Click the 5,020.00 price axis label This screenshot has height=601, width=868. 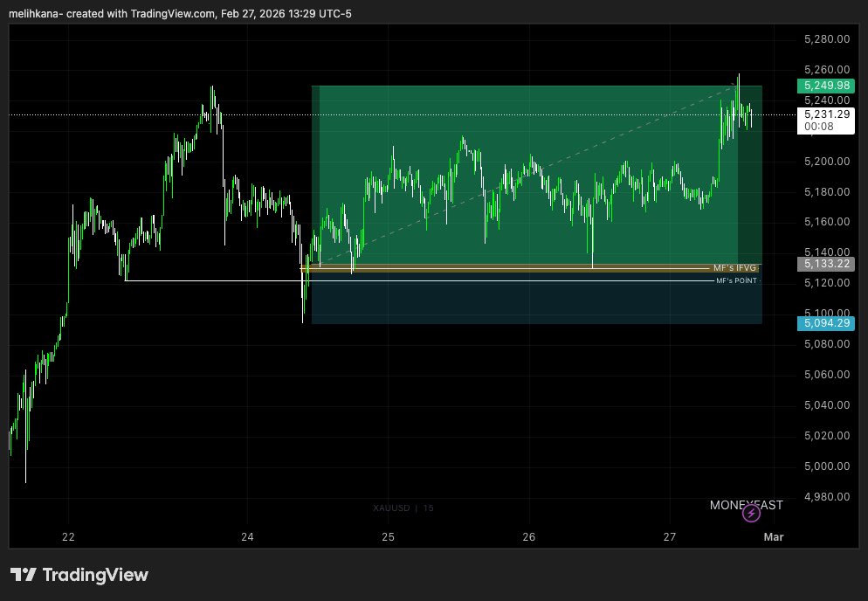coord(826,435)
